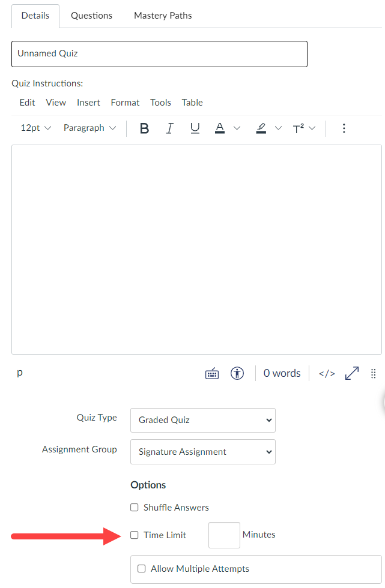Viewport: 385px width, 588px height.
Task: Expand highlight color options arrow
Action: coord(278,128)
